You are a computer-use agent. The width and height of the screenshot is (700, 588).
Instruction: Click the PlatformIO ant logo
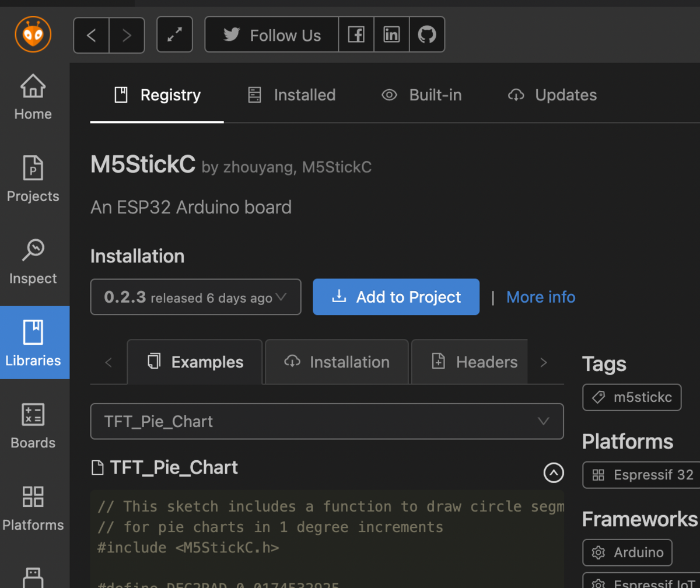click(33, 34)
